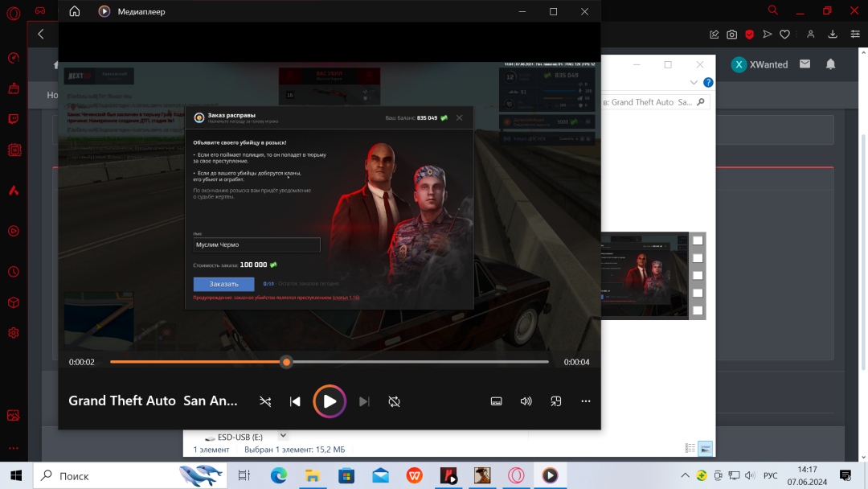Skip to the next track
The width and height of the screenshot is (868, 489).
click(x=364, y=401)
